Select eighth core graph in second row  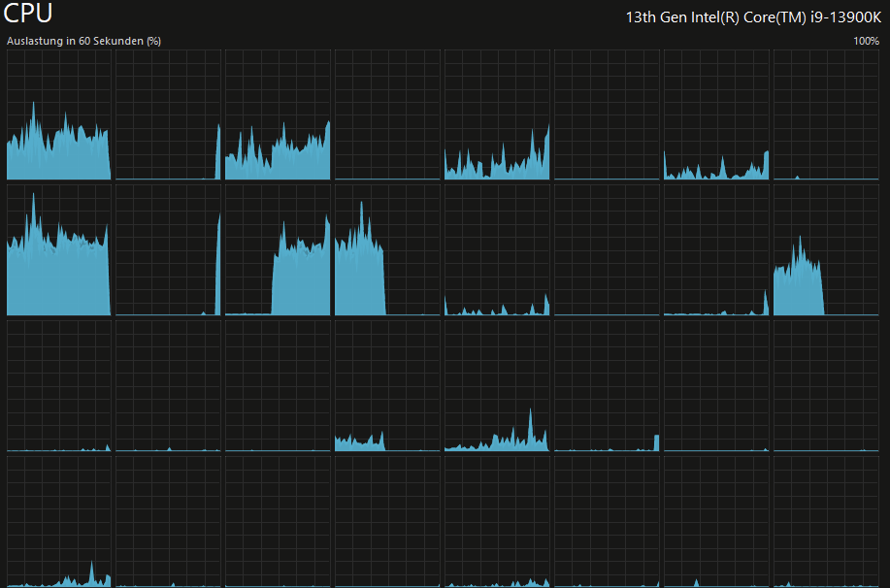[826, 250]
